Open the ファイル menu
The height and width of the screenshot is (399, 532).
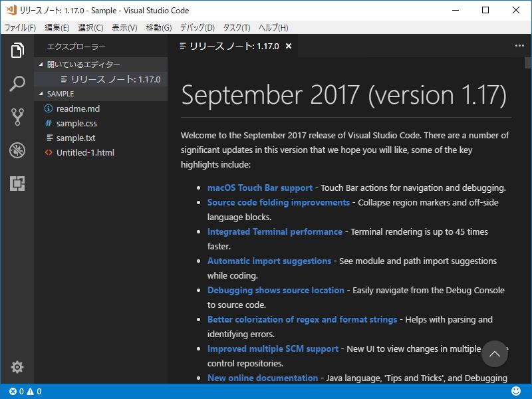pos(20,28)
